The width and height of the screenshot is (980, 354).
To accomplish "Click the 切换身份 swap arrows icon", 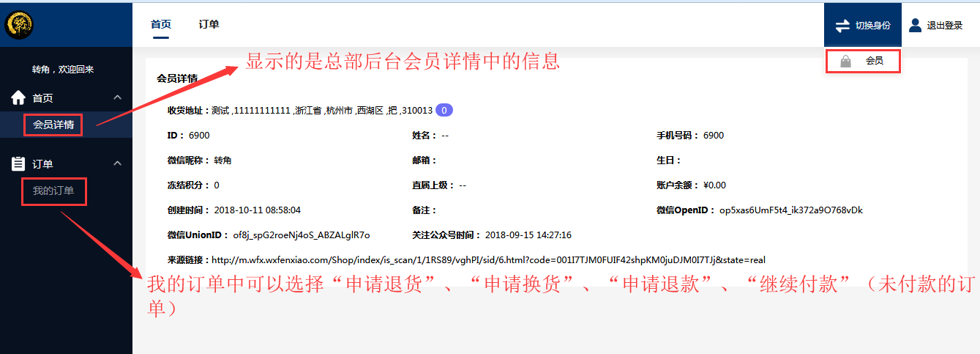I will tap(842, 25).
